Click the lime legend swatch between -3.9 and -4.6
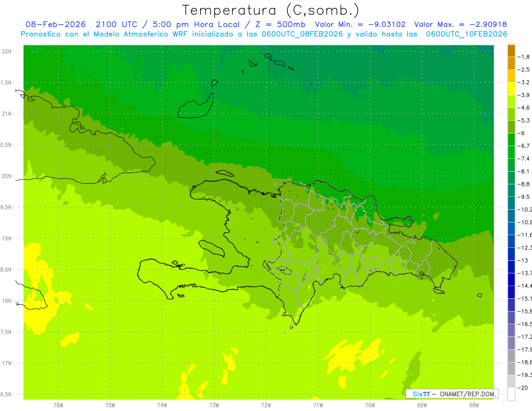 click(x=511, y=102)
